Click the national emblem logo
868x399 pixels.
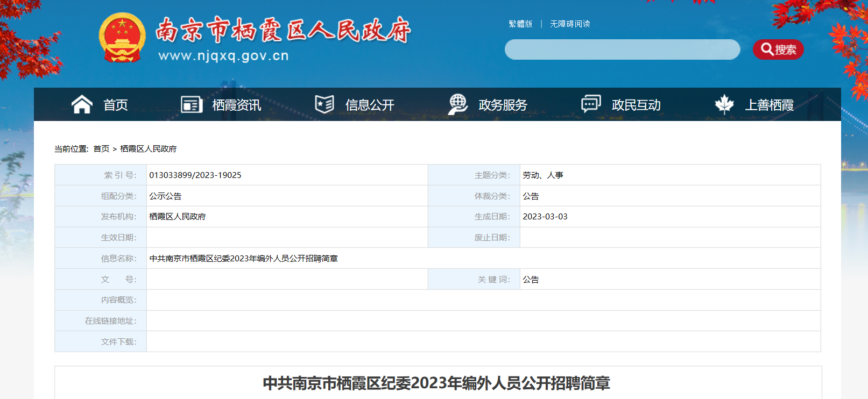[x=122, y=38]
